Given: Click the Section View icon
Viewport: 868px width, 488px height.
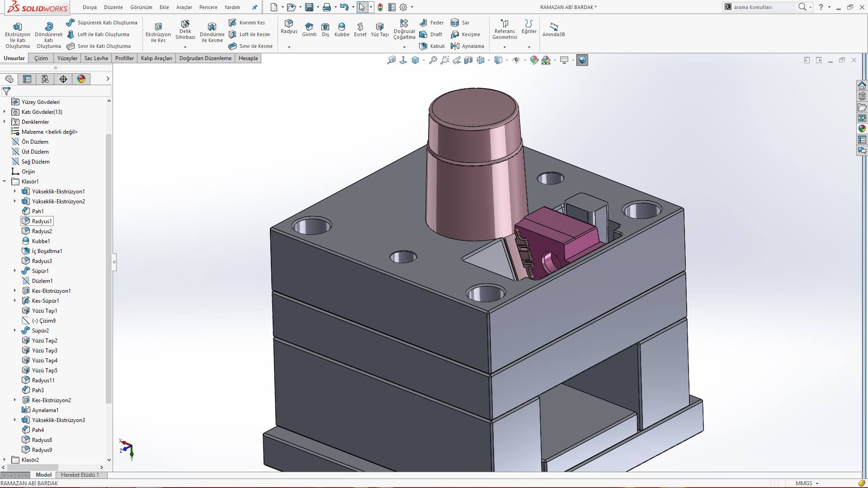Looking at the screenshot, I should 468,60.
